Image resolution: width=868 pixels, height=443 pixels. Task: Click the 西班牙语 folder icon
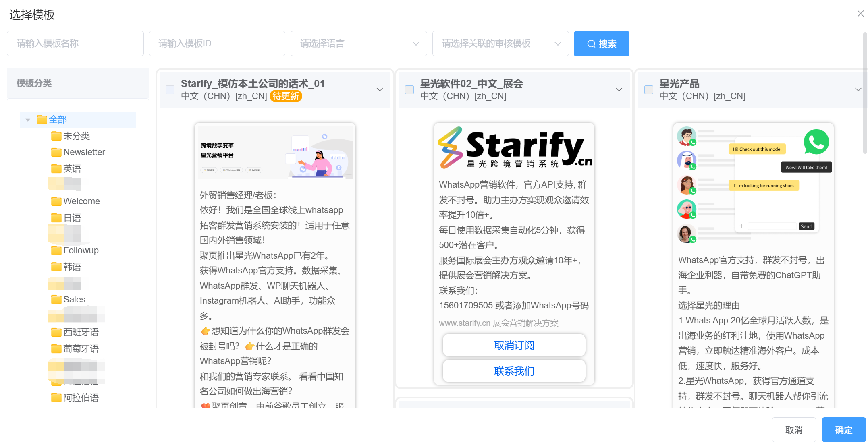point(56,332)
